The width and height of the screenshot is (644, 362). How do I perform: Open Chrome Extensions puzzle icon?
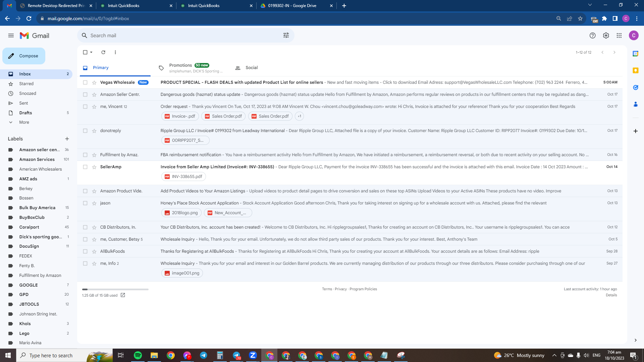point(604,19)
